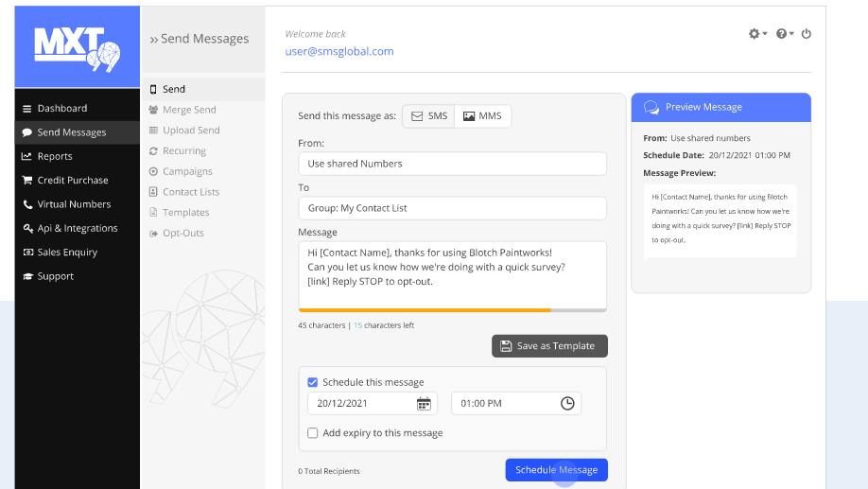Click Save as Template button

click(549, 346)
